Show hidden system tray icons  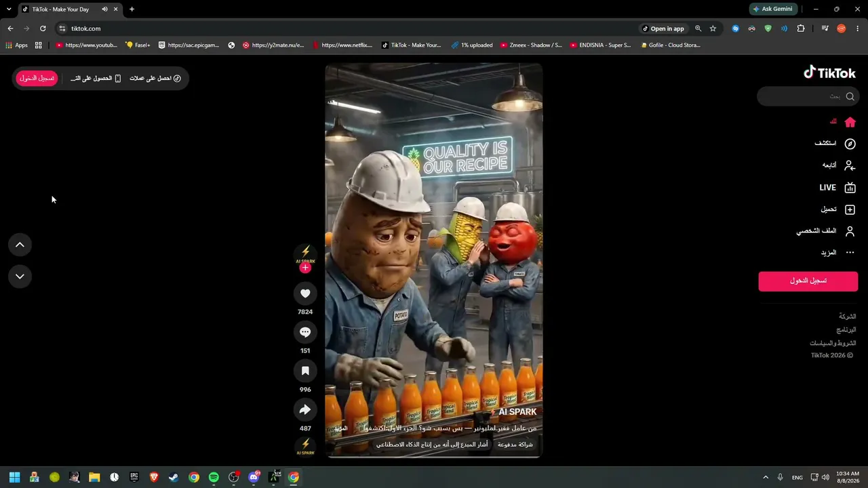coord(766,477)
